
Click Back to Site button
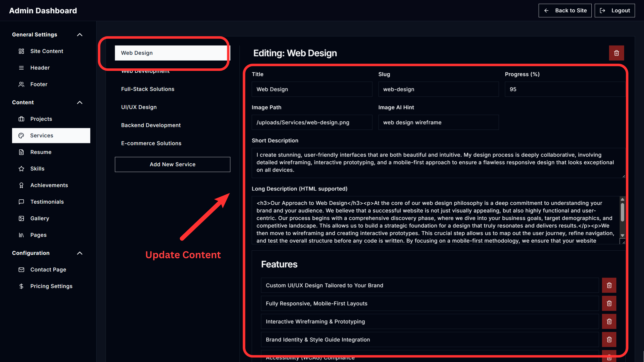(x=565, y=11)
